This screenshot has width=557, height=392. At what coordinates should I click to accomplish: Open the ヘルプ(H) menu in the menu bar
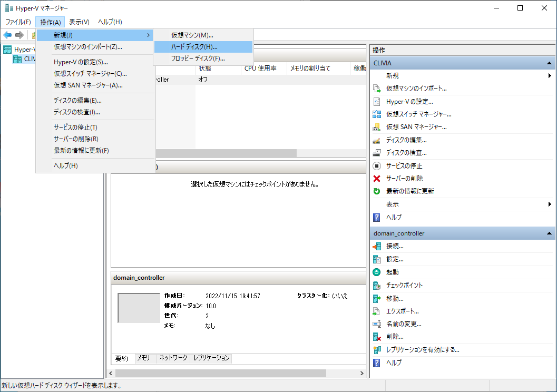coord(110,22)
